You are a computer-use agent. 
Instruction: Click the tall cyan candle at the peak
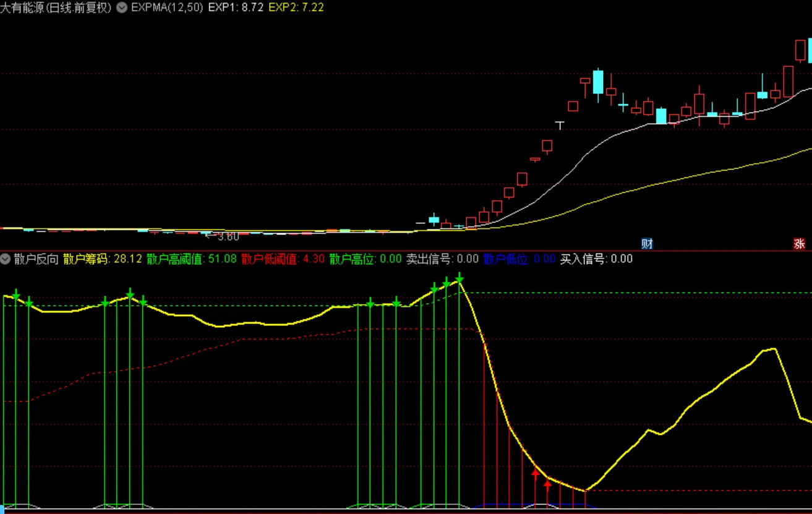tap(598, 82)
